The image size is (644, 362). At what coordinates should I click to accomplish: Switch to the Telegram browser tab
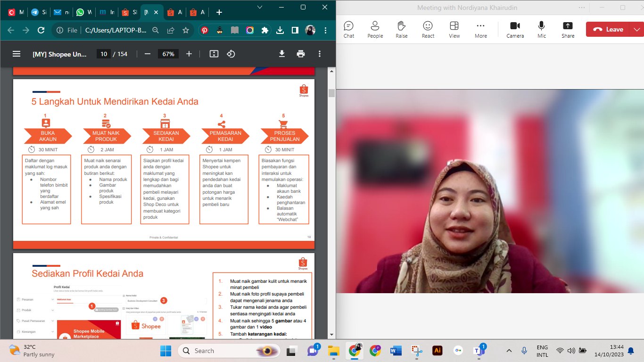click(38, 12)
